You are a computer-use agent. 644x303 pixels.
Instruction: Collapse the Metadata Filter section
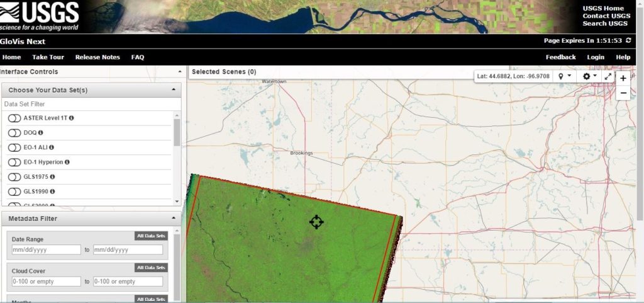pyautogui.click(x=173, y=219)
